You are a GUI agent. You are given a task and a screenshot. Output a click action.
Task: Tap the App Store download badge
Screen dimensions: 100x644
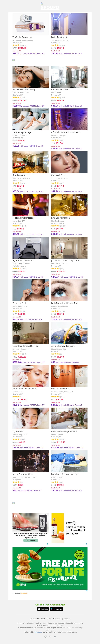coord(43,609)
